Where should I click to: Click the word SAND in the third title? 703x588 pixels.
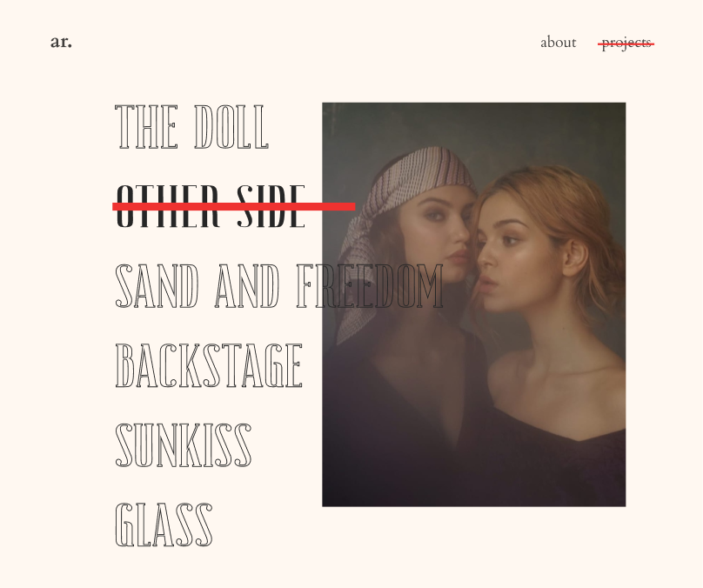(x=157, y=286)
